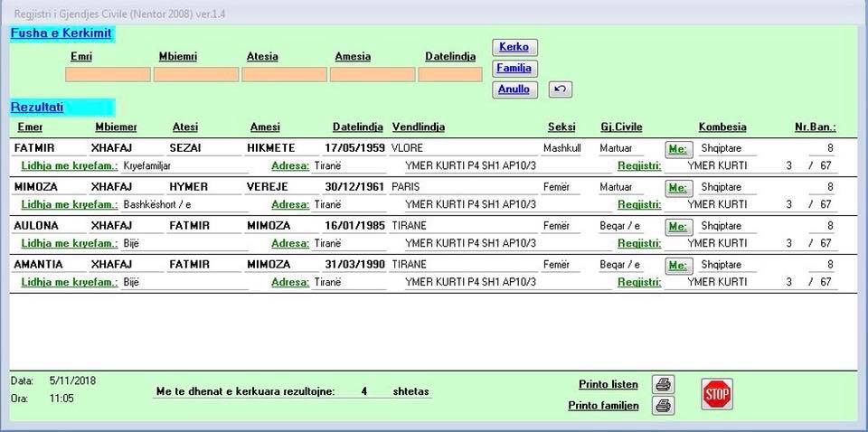This screenshot has width=868, height=432.
Task: Click the Printo familjen link
Action: (x=603, y=406)
